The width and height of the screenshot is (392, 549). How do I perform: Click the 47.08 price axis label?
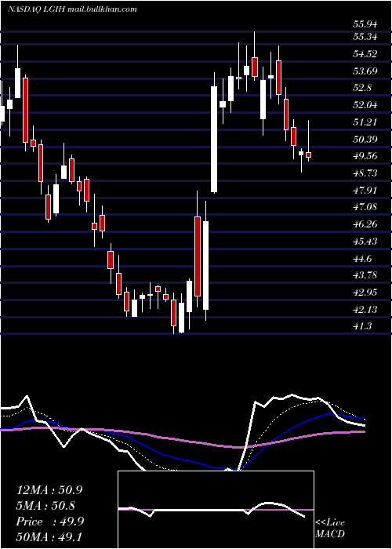click(x=365, y=206)
